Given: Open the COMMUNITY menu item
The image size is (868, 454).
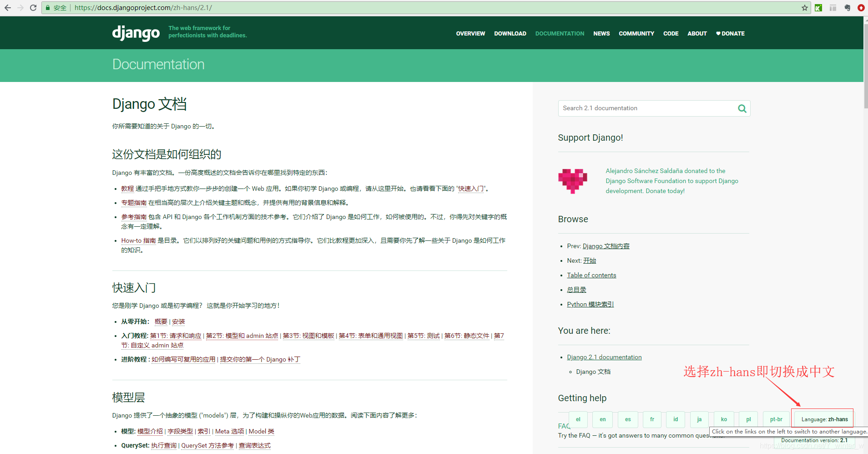Looking at the screenshot, I should pyautogui.click(x=636, y=34).
